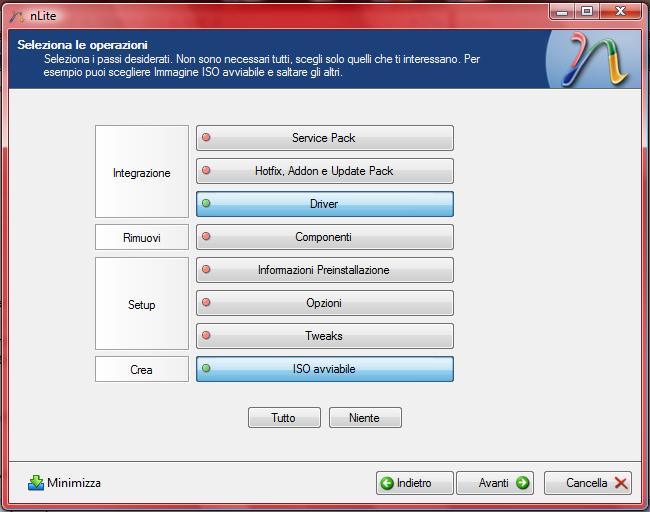Maximize the nLite window
650x512 pixels.
(x=587, y=11)
